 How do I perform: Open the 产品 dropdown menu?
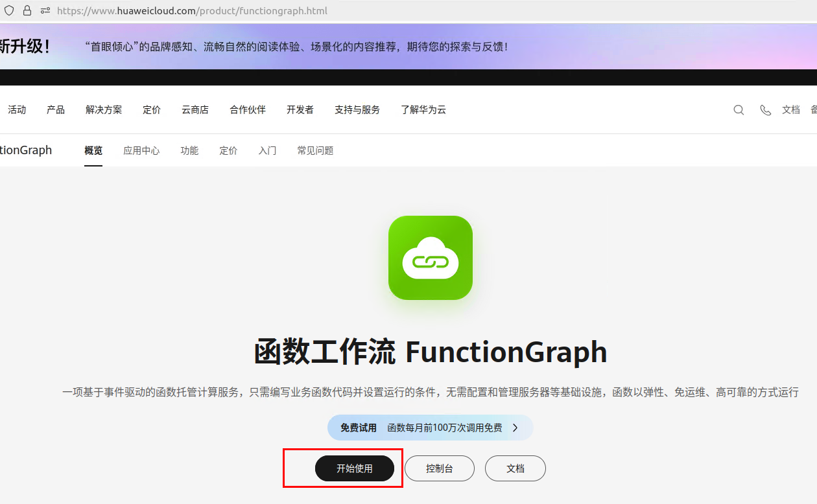(x=55, y=110)
